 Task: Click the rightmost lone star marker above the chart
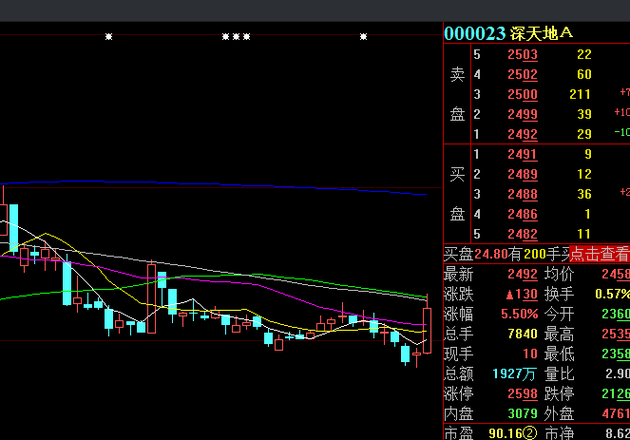point(363,37)
